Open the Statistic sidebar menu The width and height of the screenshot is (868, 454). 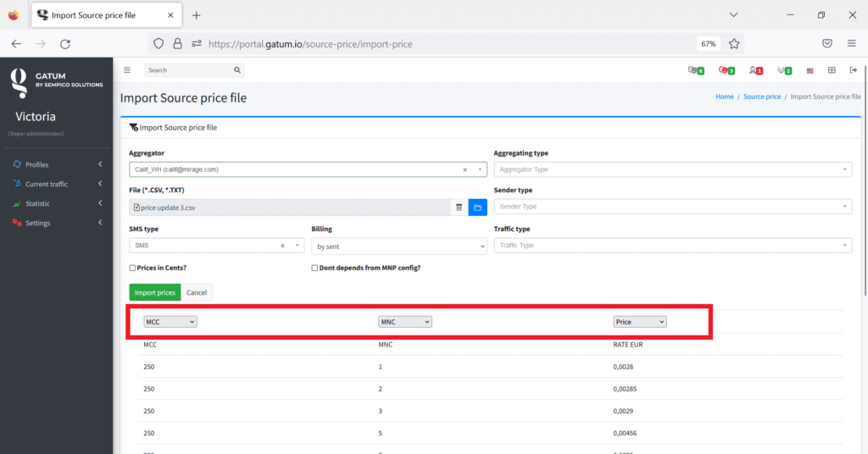click(x=37, y=203)
